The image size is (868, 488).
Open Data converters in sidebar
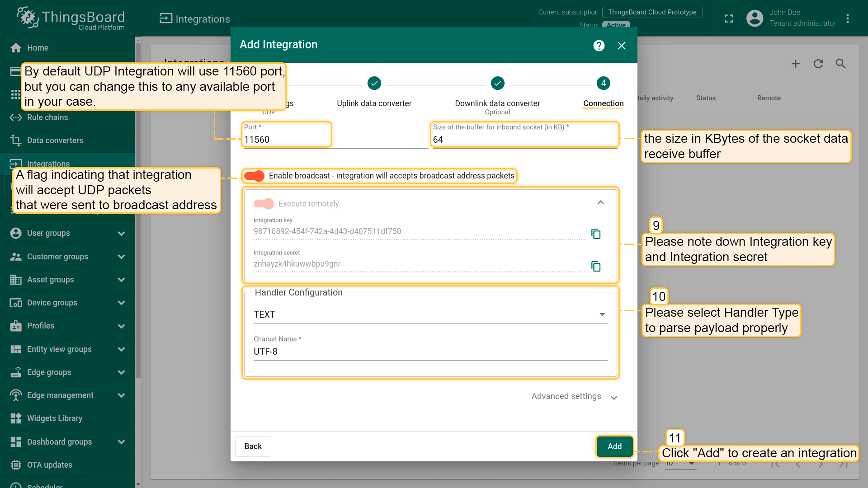click(67, 141)
